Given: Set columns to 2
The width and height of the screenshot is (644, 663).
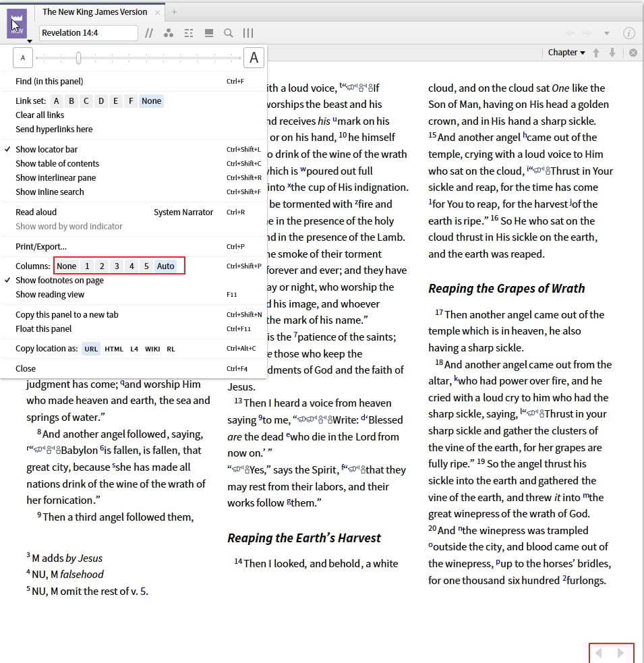Looking at the screenshot, I should (102, 266).
